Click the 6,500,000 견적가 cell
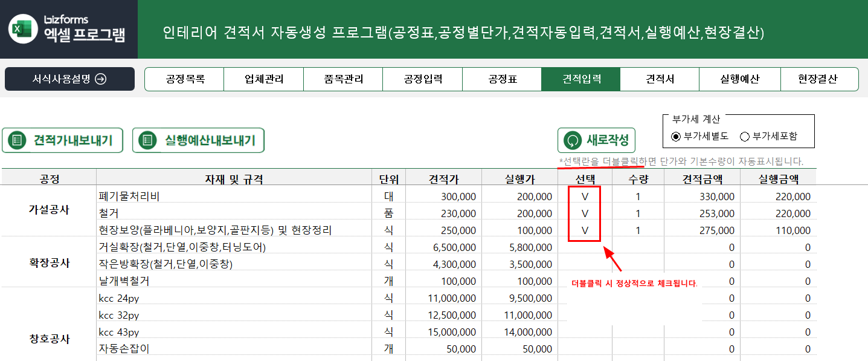The image size is (868, 361). [444, 247]
